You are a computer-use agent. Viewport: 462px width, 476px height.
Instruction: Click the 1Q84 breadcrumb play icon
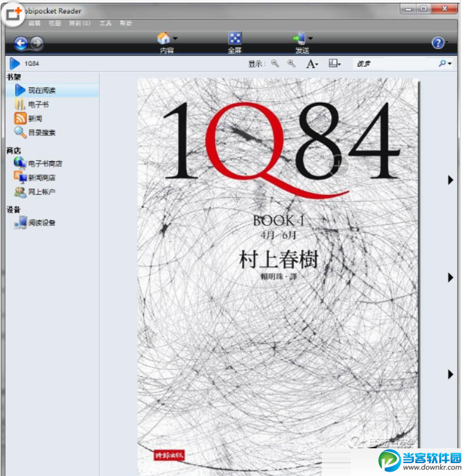tap(14, 63)
